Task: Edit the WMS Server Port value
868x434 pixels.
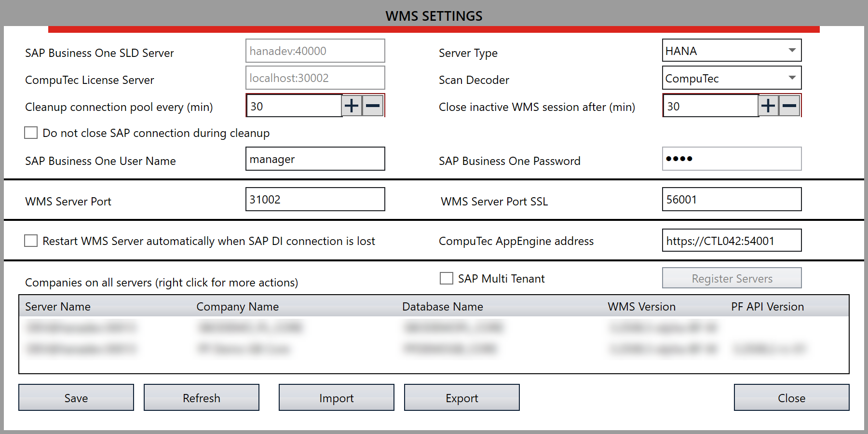Action: pos(314,199)
